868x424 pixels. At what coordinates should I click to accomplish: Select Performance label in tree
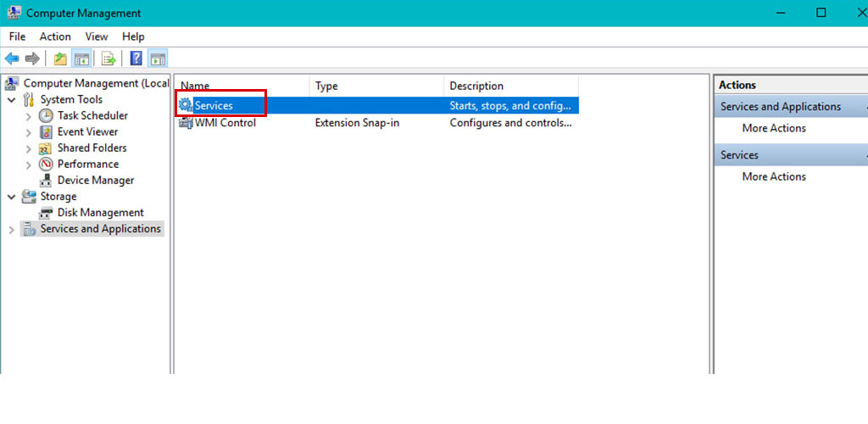(88, 164)
